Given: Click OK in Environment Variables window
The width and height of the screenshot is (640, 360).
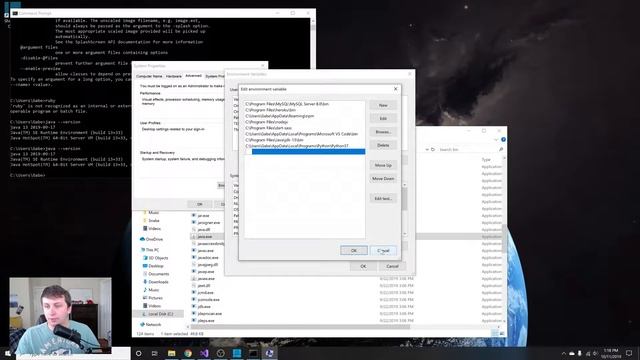Looking at the screenshot, I should 363,266.
